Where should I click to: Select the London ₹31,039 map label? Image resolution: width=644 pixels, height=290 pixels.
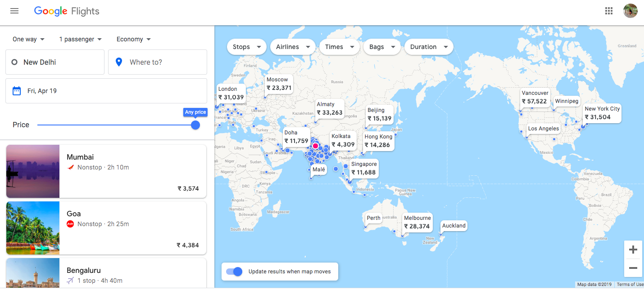click(231, 93)
